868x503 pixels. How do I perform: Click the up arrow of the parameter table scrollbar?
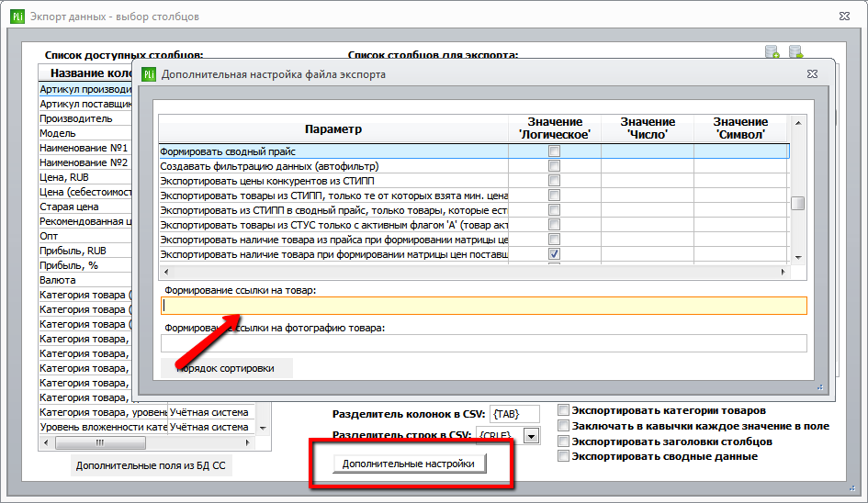point(797,123)
